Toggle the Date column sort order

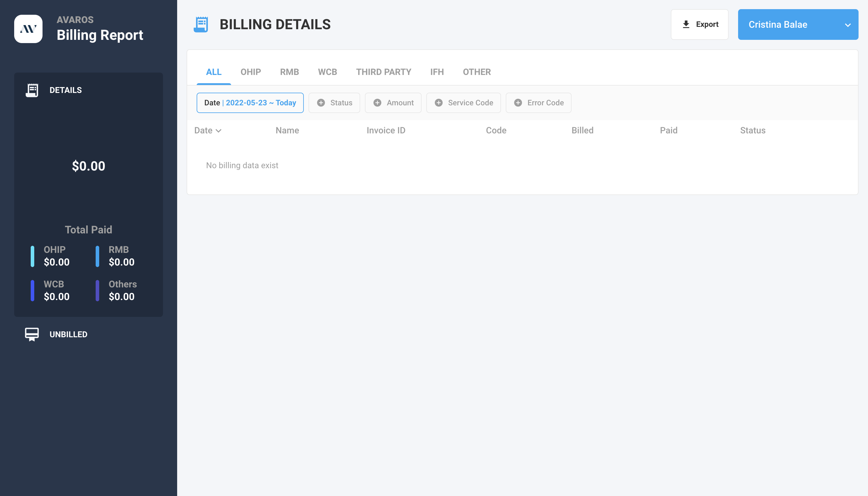(x=219, y=130)
